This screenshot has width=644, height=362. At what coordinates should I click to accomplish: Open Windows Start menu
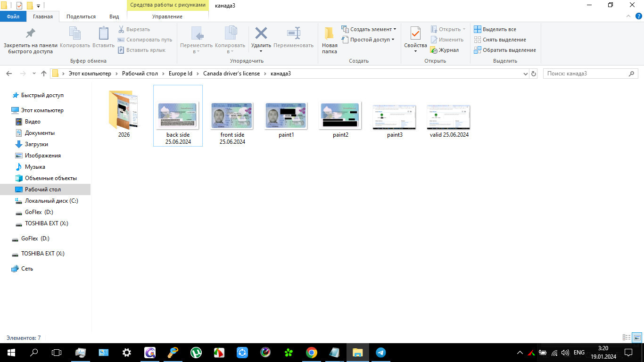tap(11, 353)
